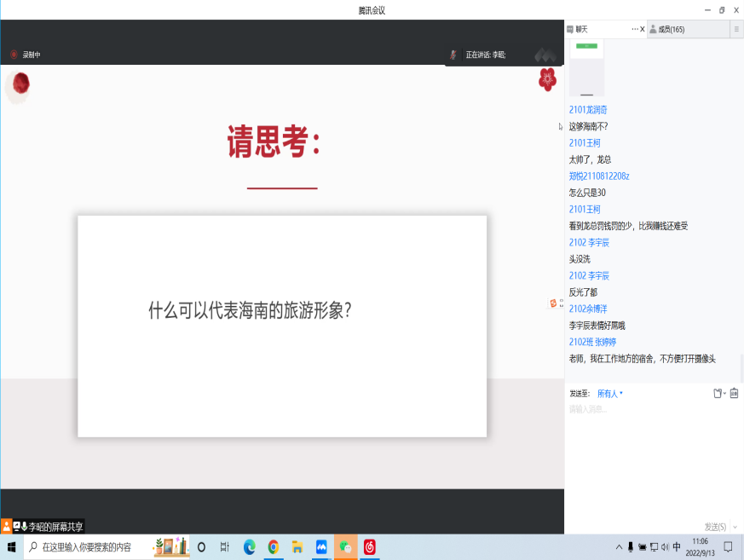Open NetEase Cloud Music from the taskbar
The width and height of the screenshot is (744, 560).
(370, 546)
